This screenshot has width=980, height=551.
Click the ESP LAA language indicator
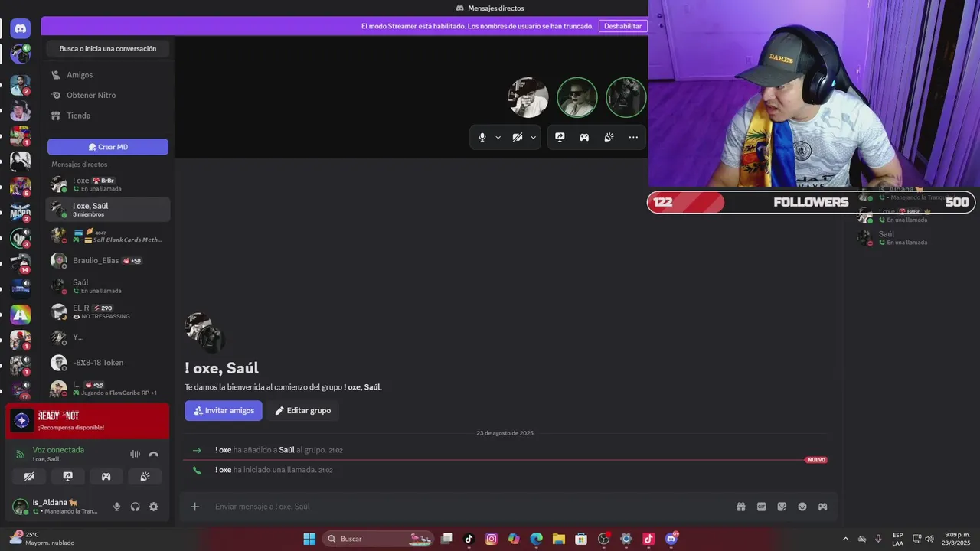[897, 539]
